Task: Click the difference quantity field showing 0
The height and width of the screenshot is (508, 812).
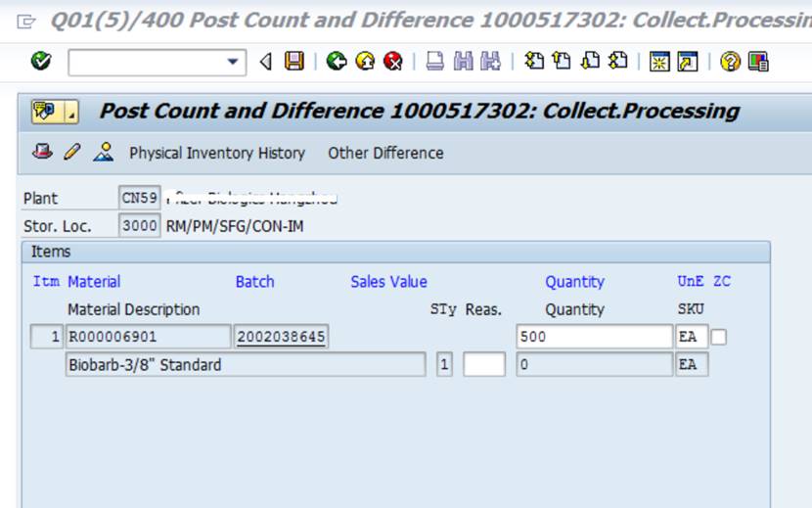Action: point(595,364)
